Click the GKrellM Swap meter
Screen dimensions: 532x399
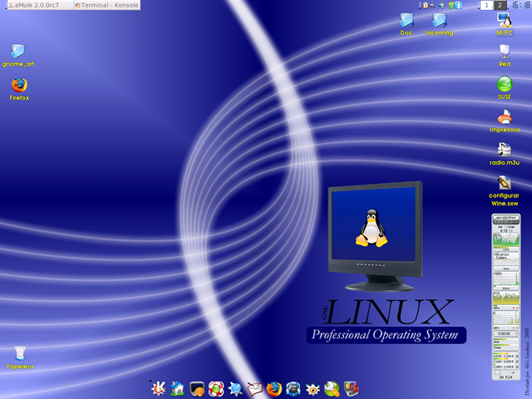point(506,347)
